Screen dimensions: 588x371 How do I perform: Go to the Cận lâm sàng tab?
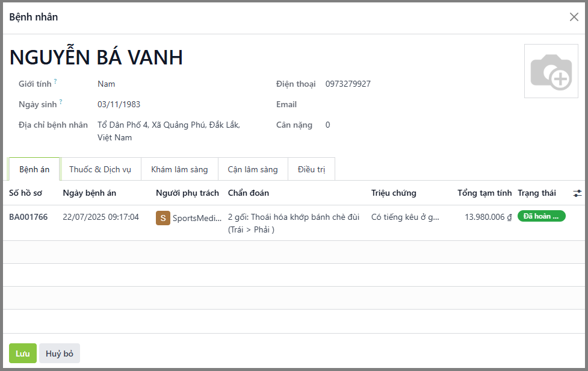[x=253, y=169]
